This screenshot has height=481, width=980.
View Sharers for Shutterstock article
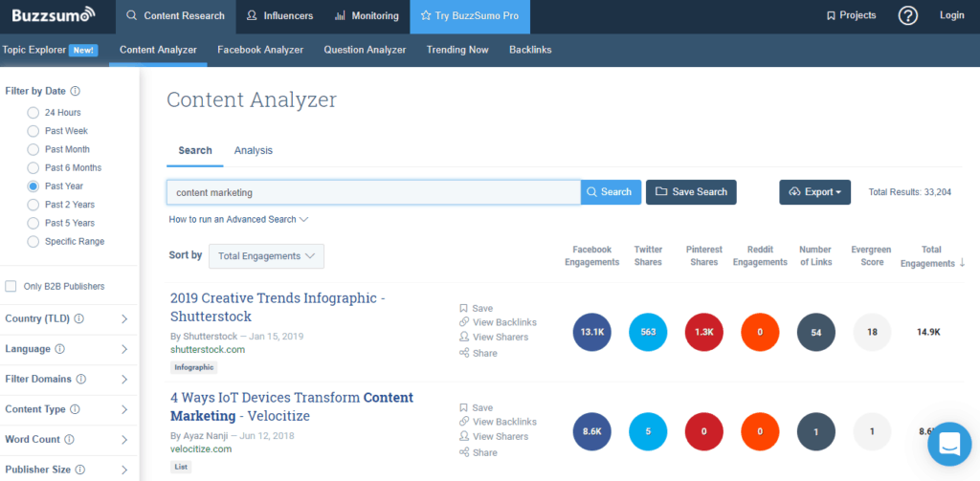(494, 337)
